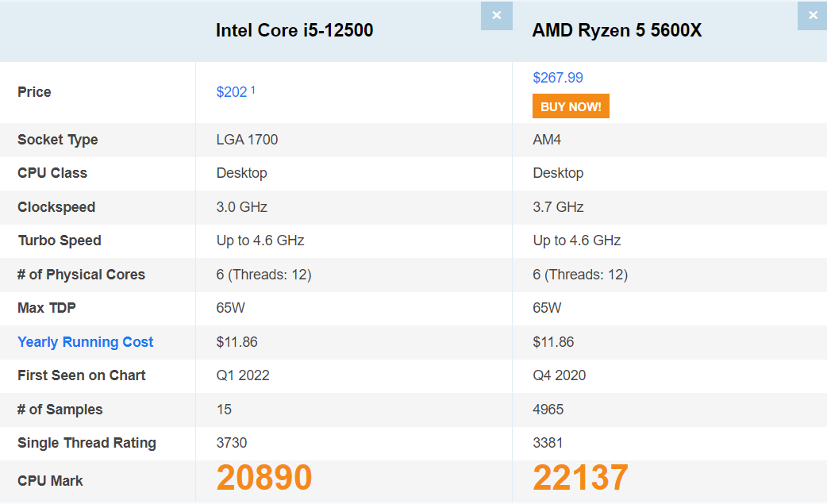827x504 pixels.
Task: Click the Price row label
Action: [x=34, y=92]
